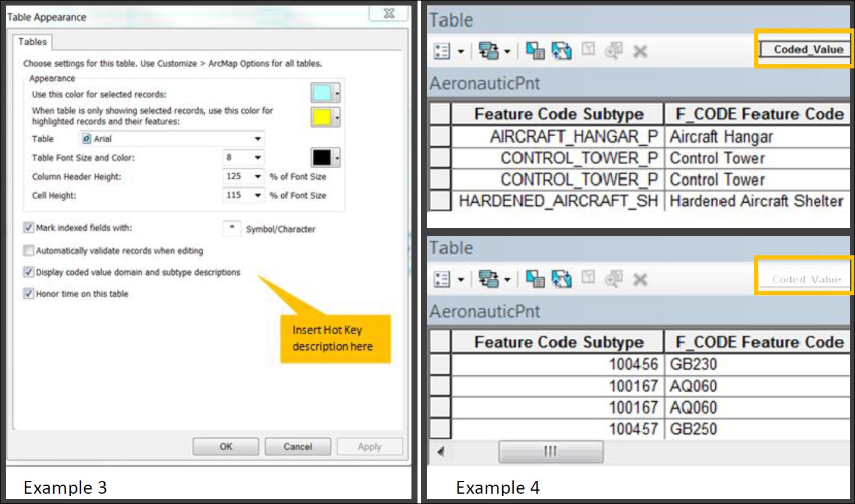Toggle Display coded value domain and subtype descriptions
This screenshot has width=855, height=504.
(28, 272)
